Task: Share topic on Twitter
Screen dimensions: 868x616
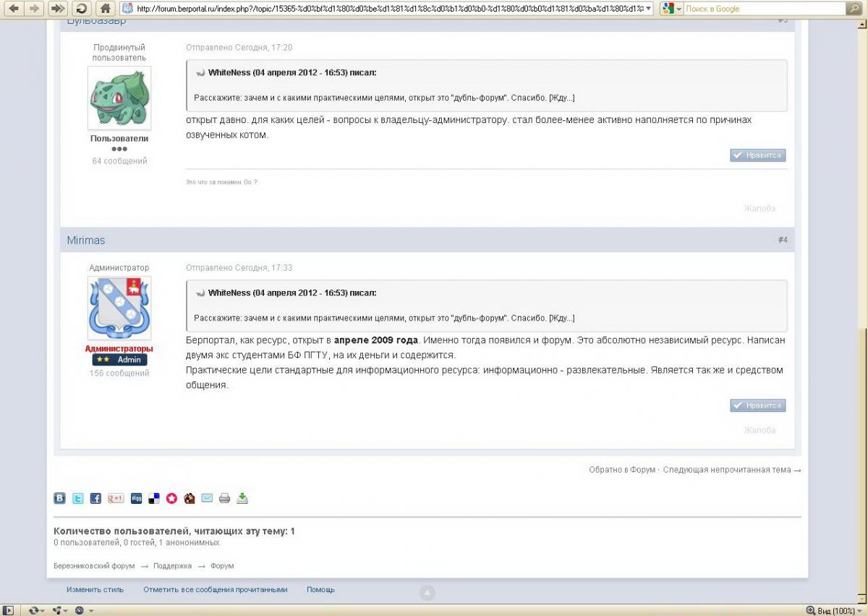Action: pos(77,499)
